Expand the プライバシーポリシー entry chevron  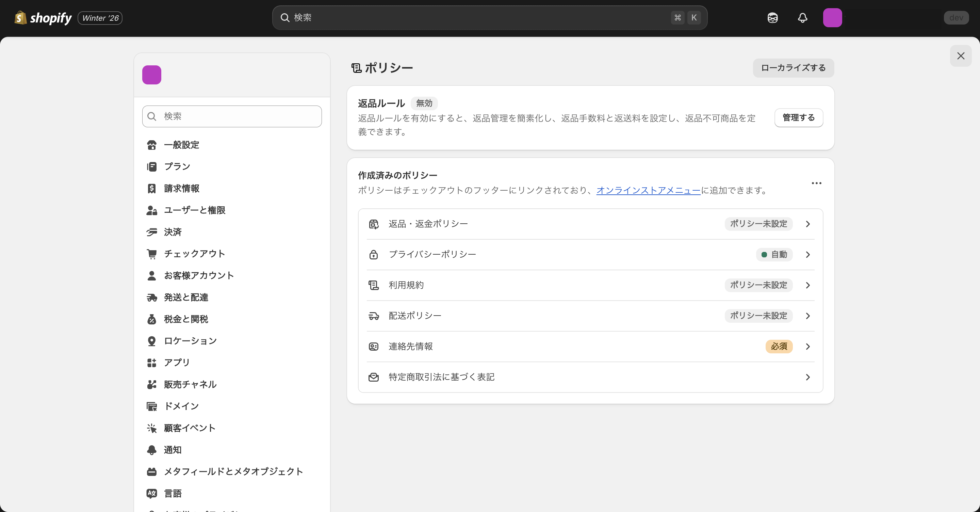point(808,254)
